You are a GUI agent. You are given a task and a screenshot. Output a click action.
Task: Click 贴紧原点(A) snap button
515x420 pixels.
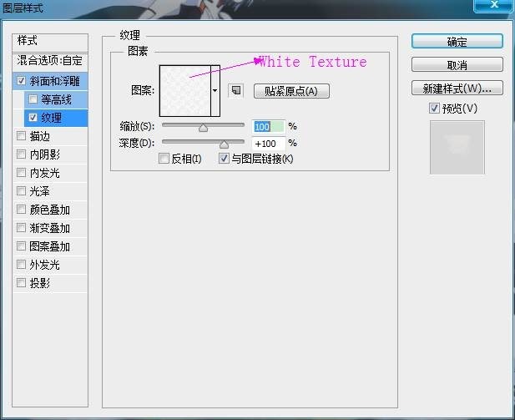click(x=291, y=91)
